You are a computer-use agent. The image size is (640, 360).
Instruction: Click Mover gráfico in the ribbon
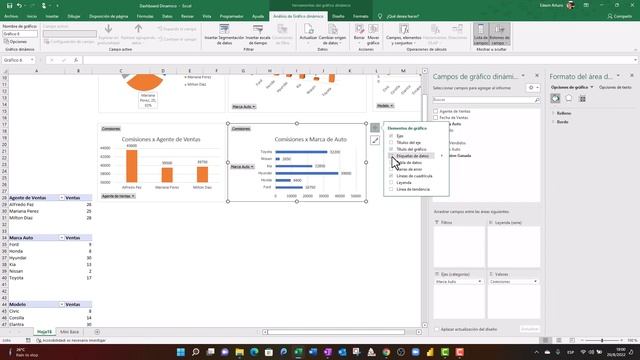(x=373, y=35)
